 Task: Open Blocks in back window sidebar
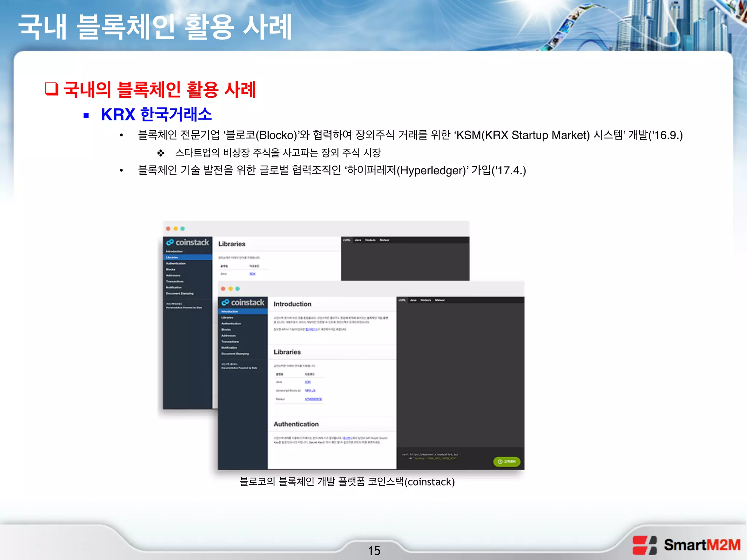tap(171, 269)
